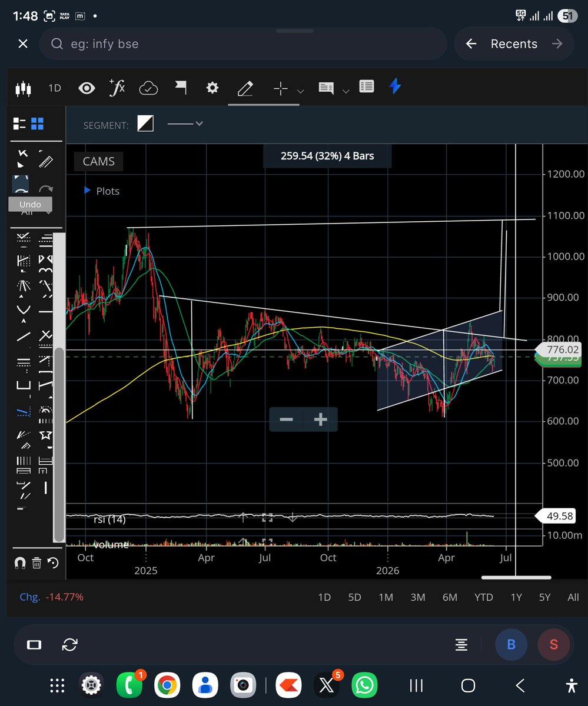Open the flag alerts icon

[x=181, y=88]
